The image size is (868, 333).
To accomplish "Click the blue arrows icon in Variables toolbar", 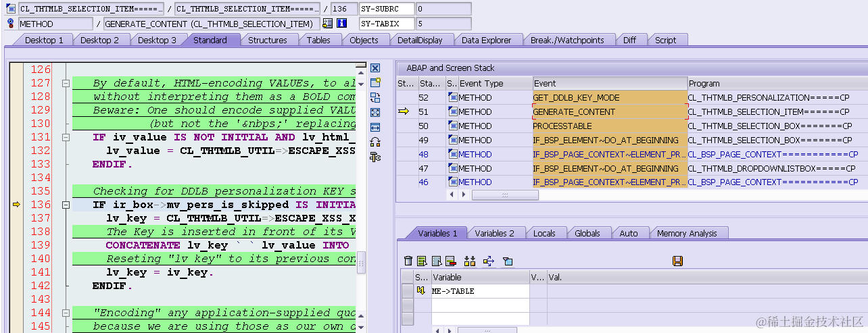I will click(x=489, y=261).
